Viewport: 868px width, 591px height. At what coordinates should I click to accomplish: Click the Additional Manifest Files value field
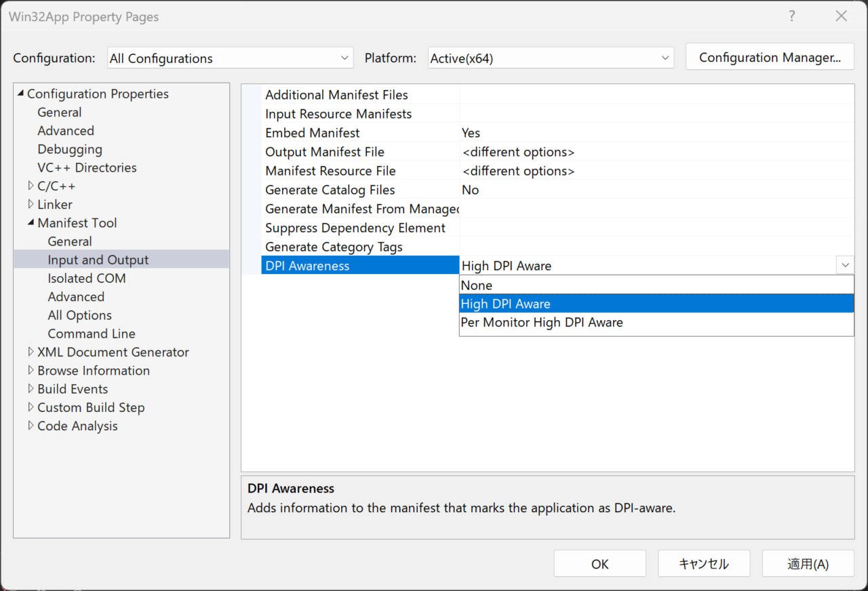click(x=655, y=95)
